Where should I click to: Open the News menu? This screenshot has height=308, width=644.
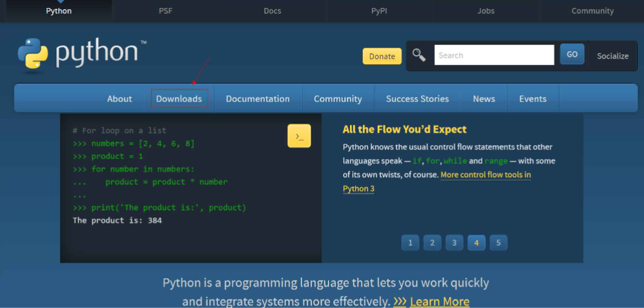click(x=484, y=99)
